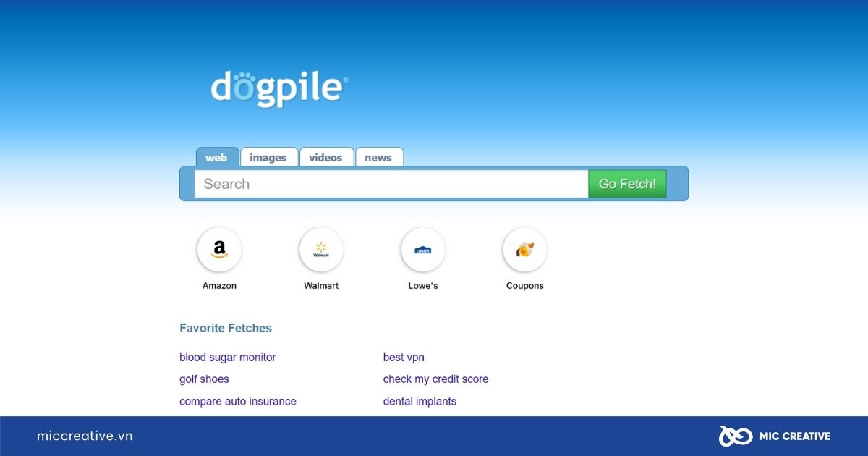This screenshot has width=868, height=456.
Task: Open the check my credit score link
Action: [x=435, y=379]
